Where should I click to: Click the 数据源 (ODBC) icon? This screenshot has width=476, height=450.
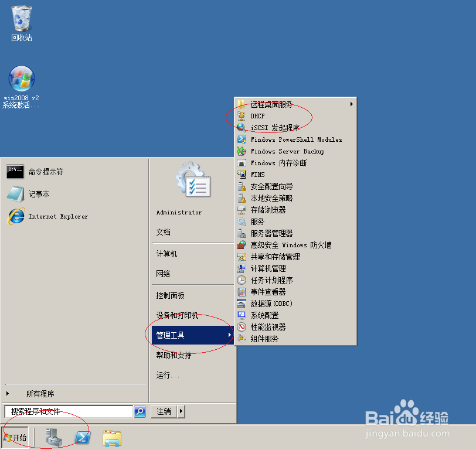tap(242, 304)
